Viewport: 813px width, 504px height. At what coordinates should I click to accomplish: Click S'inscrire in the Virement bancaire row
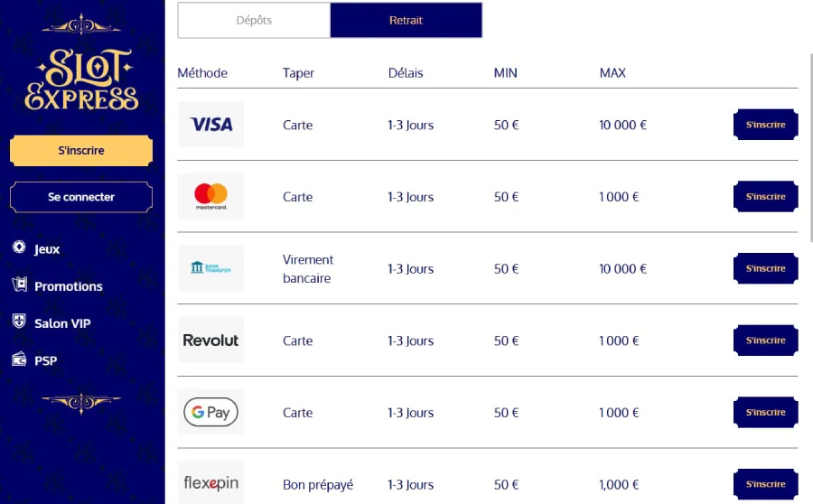tap(765, 268)
